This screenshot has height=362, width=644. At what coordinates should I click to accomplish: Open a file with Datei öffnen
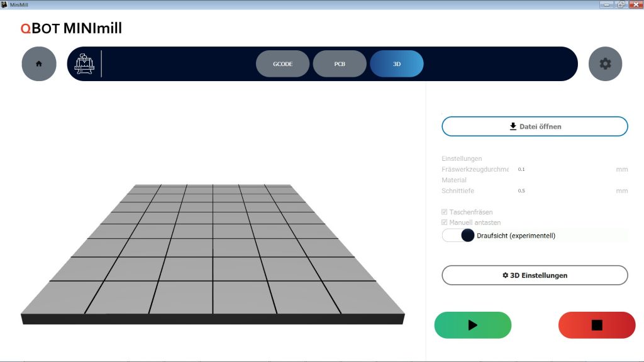[x=535, y=126]
